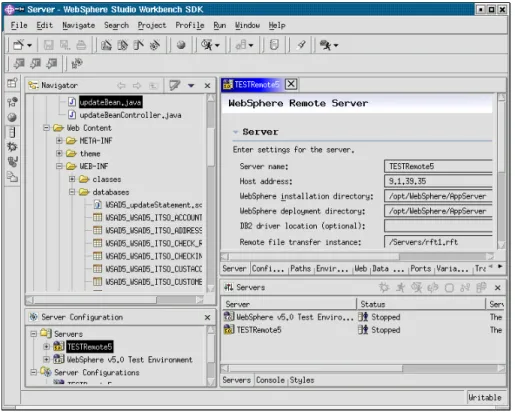
Task: Collapse the WEB-INF folder
Action: pyautogui.click(x=59, y=166)
